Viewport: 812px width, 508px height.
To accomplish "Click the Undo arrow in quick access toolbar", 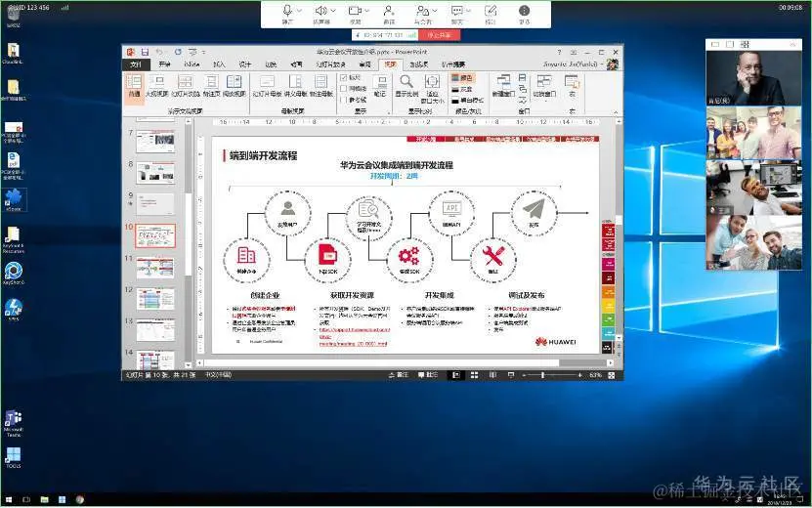I will tap(159, 52).
